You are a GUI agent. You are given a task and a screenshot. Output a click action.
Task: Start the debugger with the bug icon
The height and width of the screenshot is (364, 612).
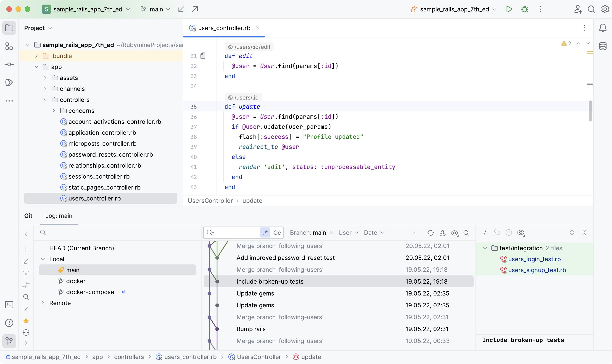point(525,9)
